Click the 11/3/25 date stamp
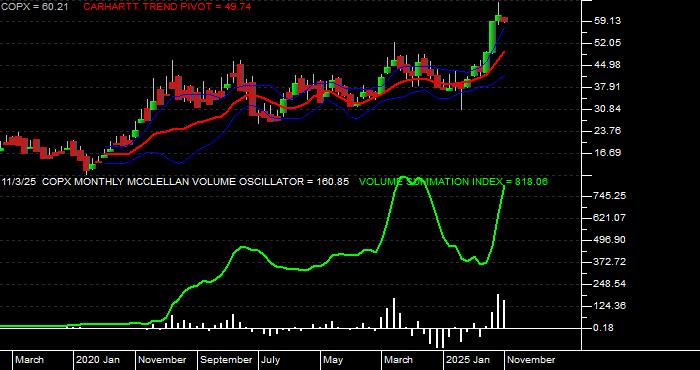 [19, 182]
